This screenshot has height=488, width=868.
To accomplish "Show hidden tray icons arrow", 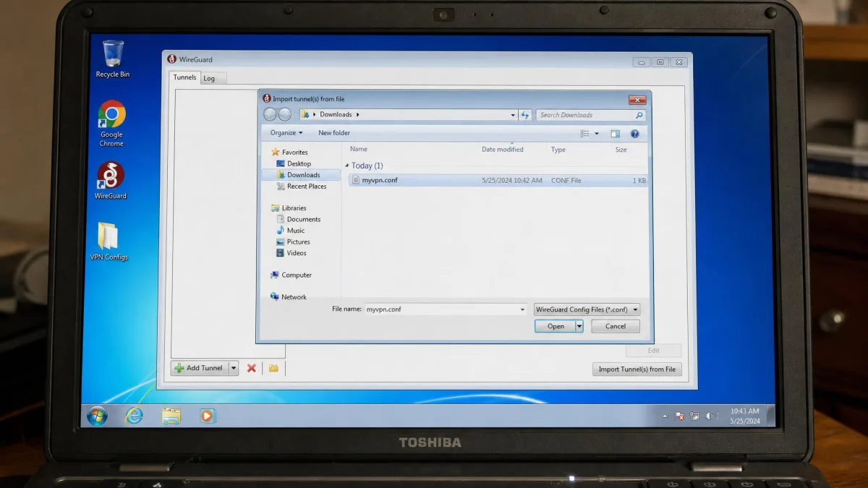I will click(x=665, y=416).
